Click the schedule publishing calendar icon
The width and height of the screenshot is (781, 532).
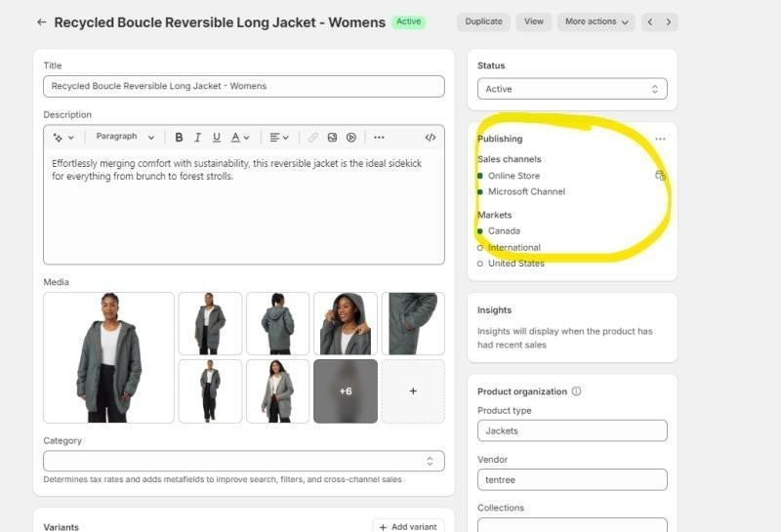tap(660, 176)
